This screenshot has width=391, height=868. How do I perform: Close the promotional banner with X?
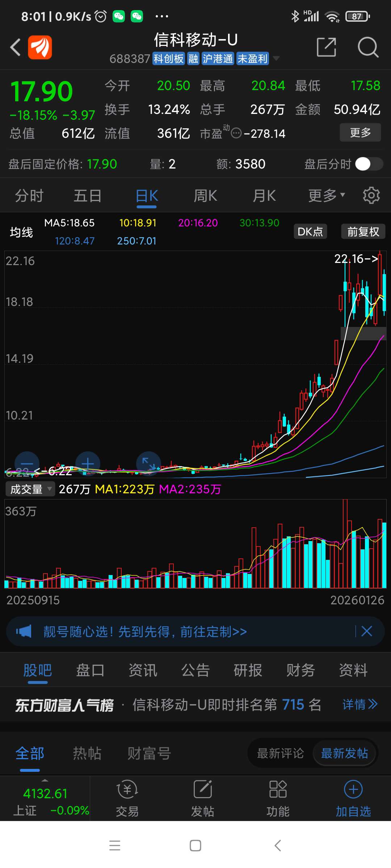click(367, 631)
